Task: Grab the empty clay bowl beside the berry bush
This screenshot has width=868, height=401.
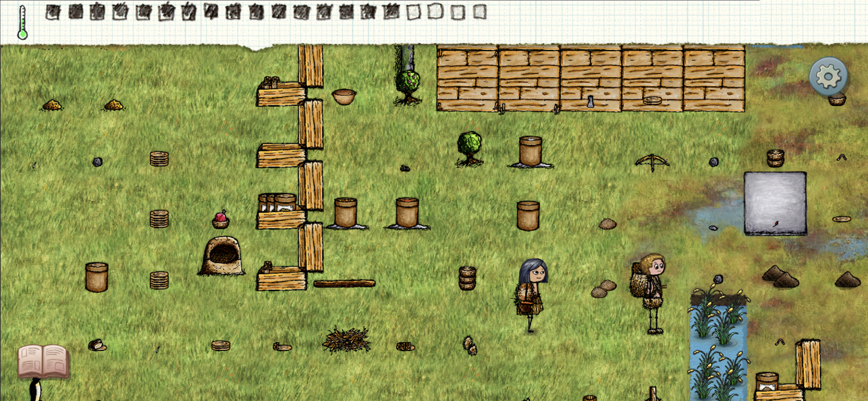Action: (344, 97)
